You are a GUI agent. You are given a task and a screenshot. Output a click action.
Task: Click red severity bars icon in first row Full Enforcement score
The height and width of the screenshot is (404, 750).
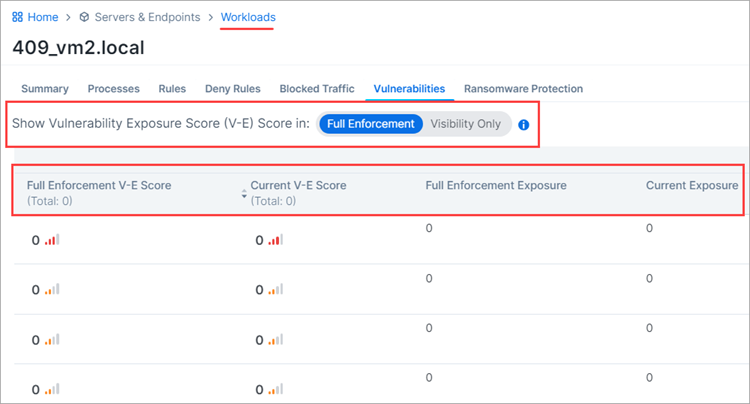(x=53, y=240)
